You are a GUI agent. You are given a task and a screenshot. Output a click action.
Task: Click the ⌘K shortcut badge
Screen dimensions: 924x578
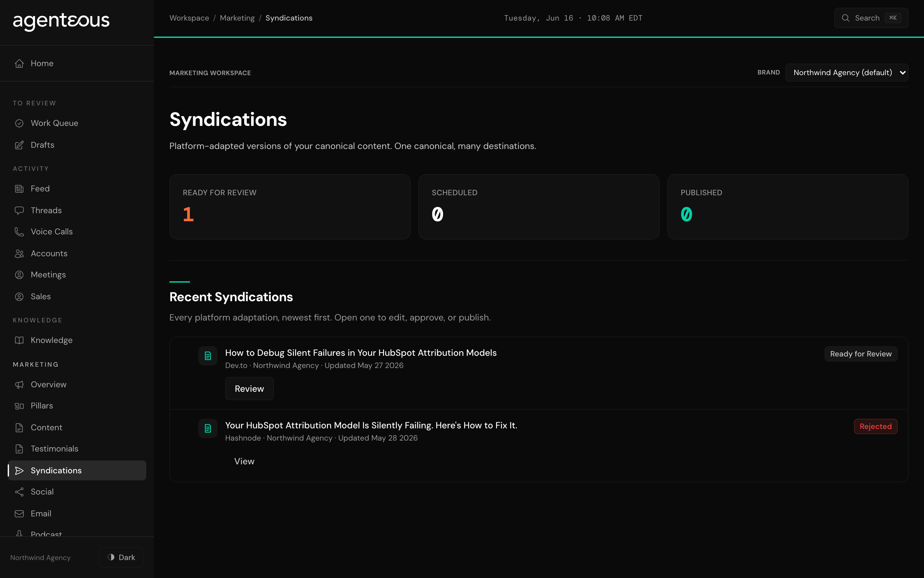pyautogui.click(x=893, y=18)
